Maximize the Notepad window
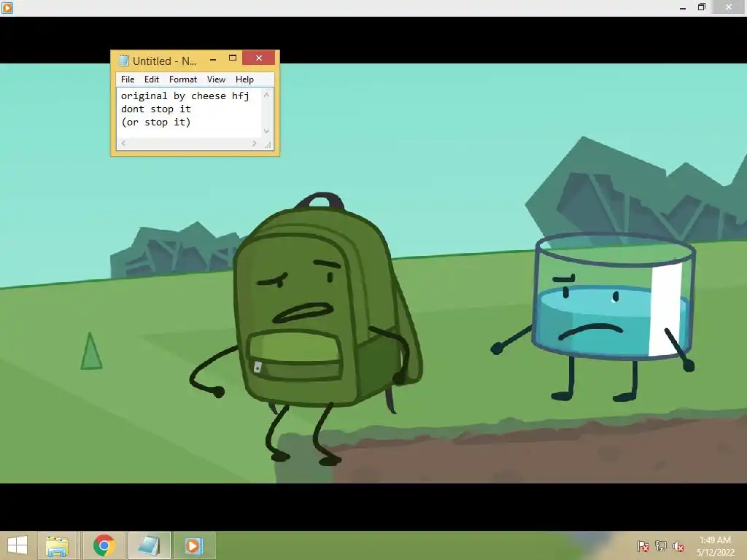Screen dimensions: 747x560 tap(233, 58)
